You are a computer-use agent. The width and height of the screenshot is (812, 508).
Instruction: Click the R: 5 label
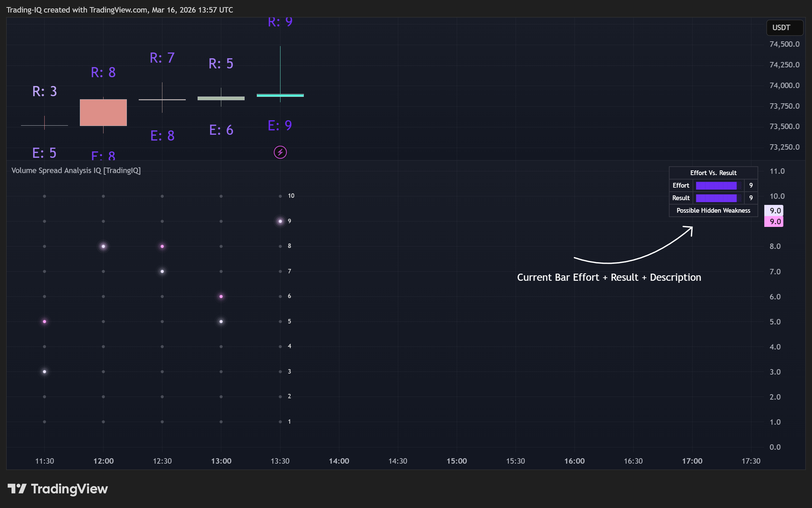click(221, 63)
